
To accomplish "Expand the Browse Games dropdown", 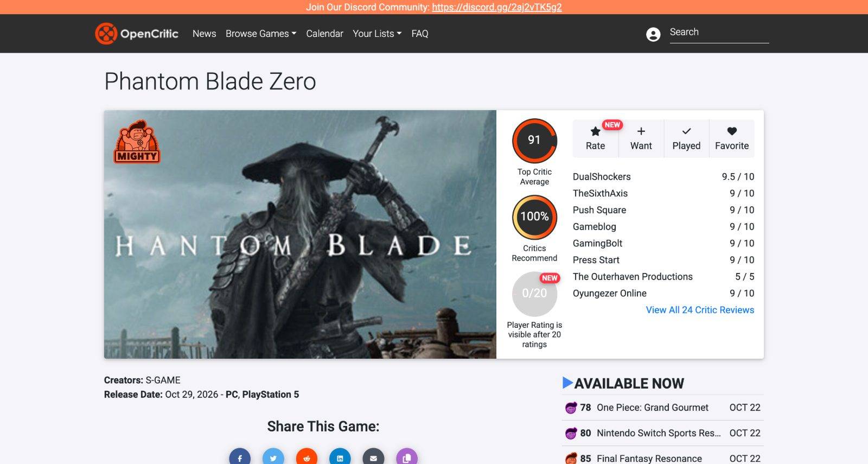I will [261, 34].
